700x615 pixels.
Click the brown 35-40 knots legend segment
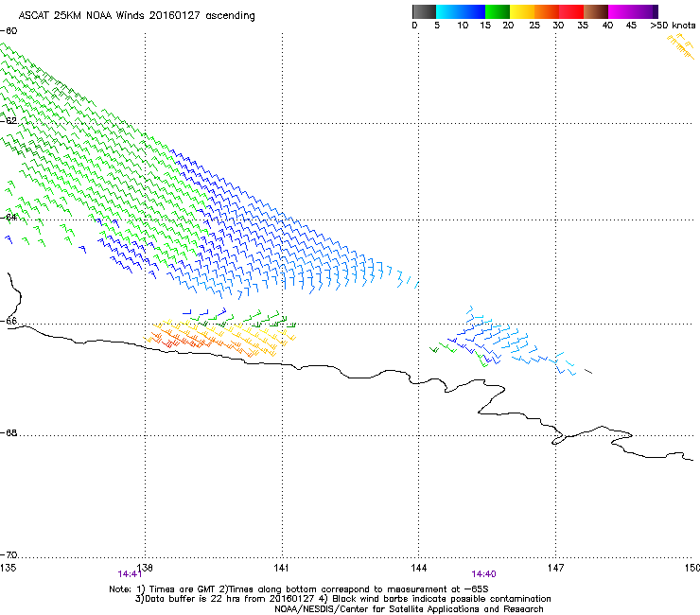596,11
